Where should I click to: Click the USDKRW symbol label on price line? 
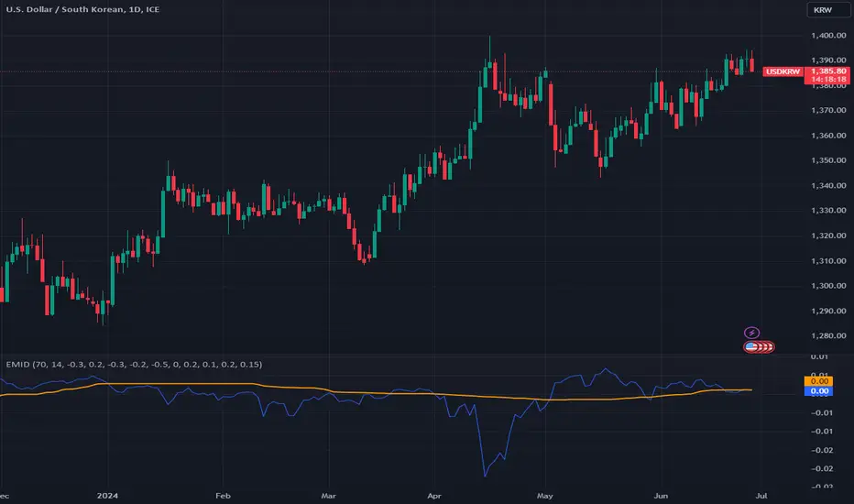pos(783,71)
